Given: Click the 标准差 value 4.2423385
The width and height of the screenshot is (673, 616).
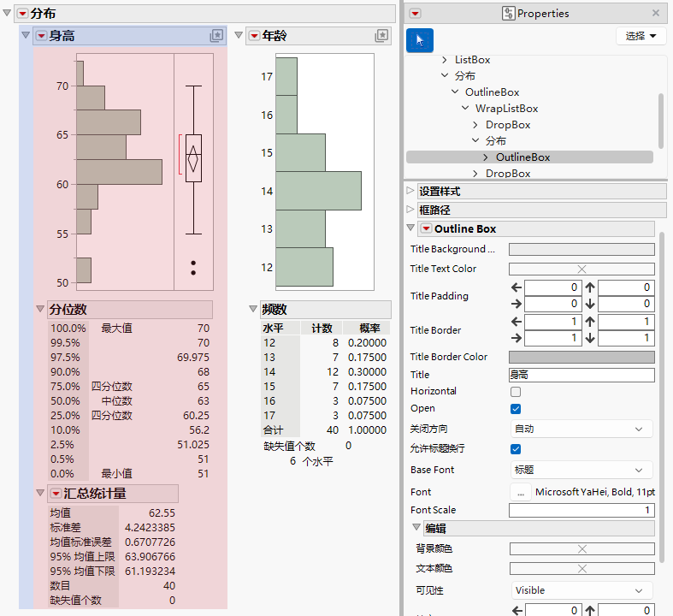Looking at the screenshot, I should (150, 528).
